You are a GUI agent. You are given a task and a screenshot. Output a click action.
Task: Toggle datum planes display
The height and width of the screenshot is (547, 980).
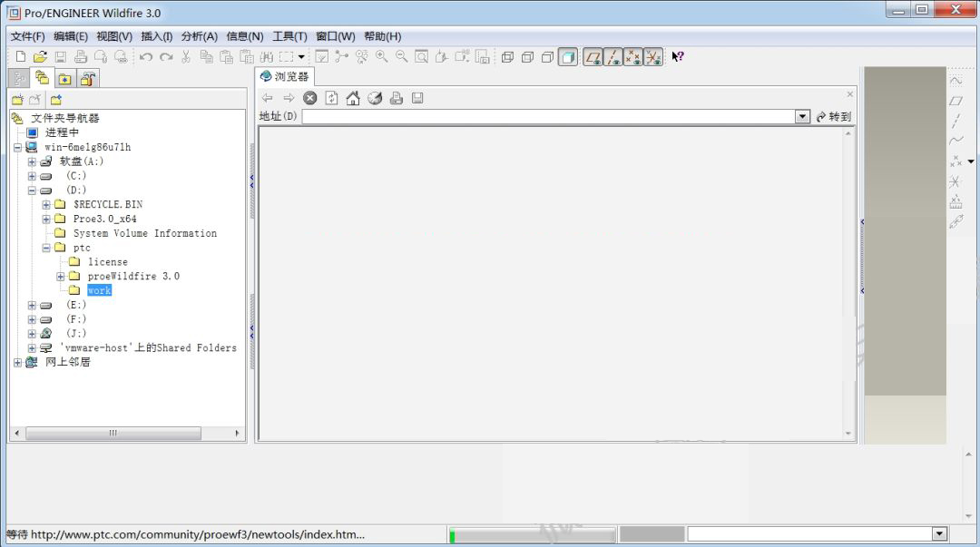pyautogui.click(x=593, y=57)
